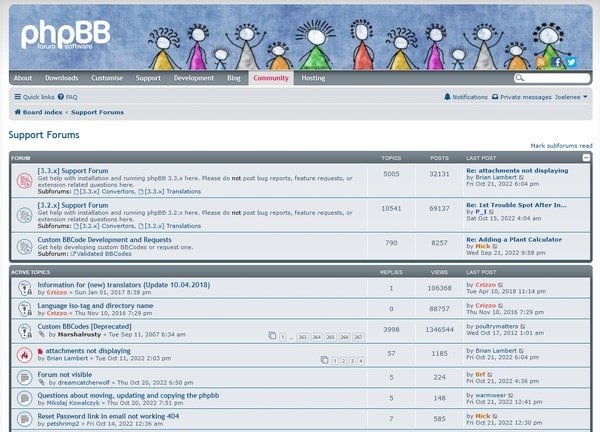Open the [3.3.x] Convertors subforum
The image size is (600, 432).
(107, 191)
